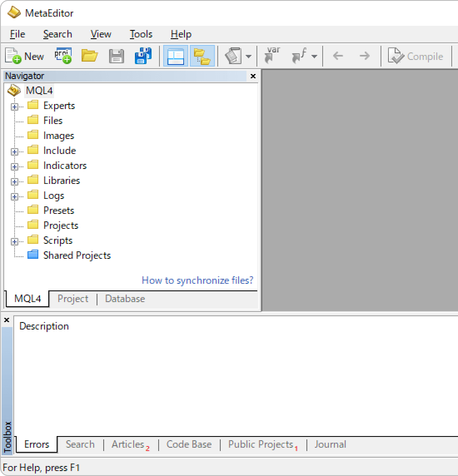458x476 pixels.
Task: Switch to the Journal tab in Toolbox
Action: (x=330, y=444)
